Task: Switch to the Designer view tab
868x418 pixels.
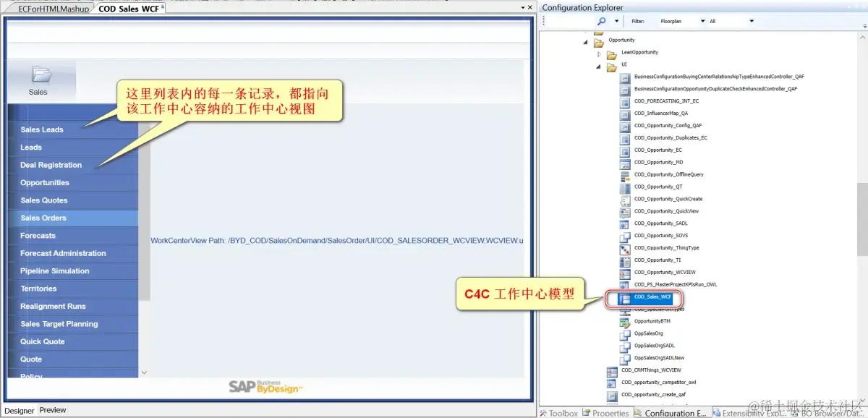Action: click(x=19, y=410)
